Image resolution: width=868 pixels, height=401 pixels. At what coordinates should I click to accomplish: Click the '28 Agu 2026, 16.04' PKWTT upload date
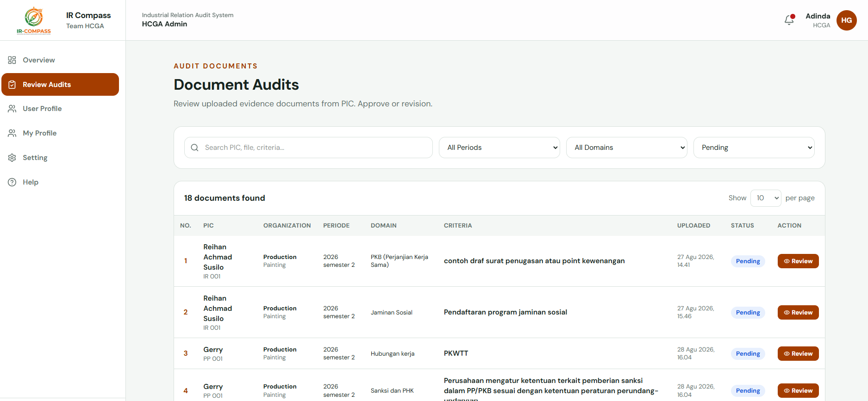(696, 353)
